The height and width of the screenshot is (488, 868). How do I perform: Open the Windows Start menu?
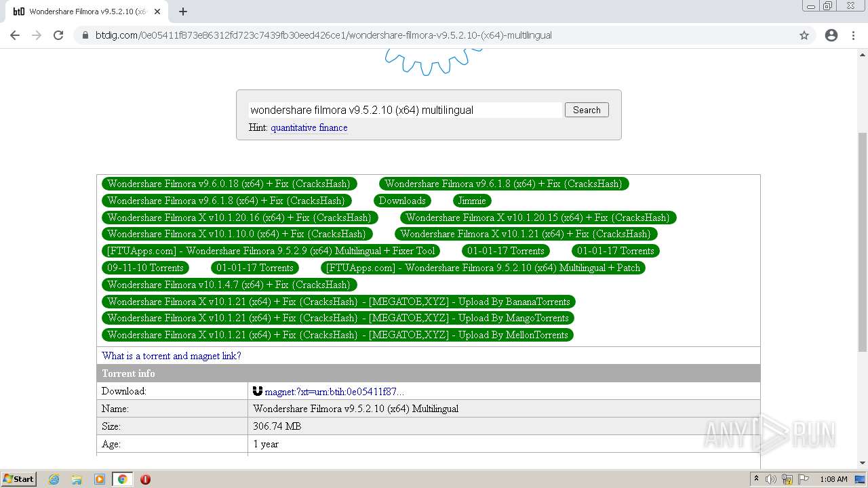click(x=19, y=479)
